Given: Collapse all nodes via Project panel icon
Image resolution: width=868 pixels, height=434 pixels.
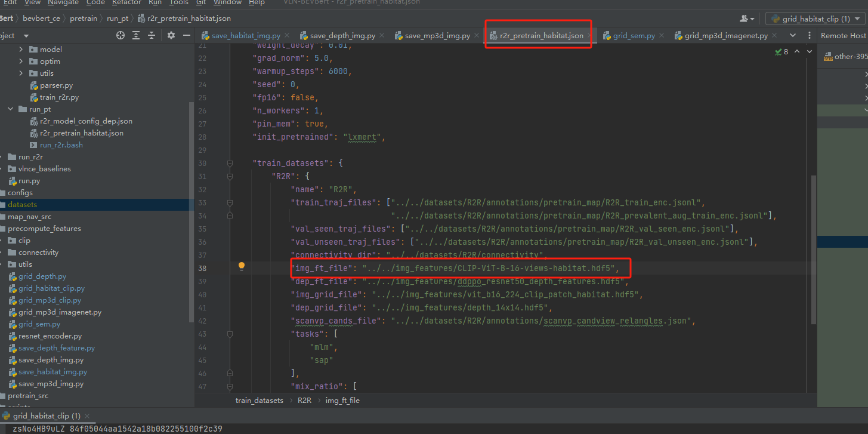Looking at the screenshot, I should 152,35.
